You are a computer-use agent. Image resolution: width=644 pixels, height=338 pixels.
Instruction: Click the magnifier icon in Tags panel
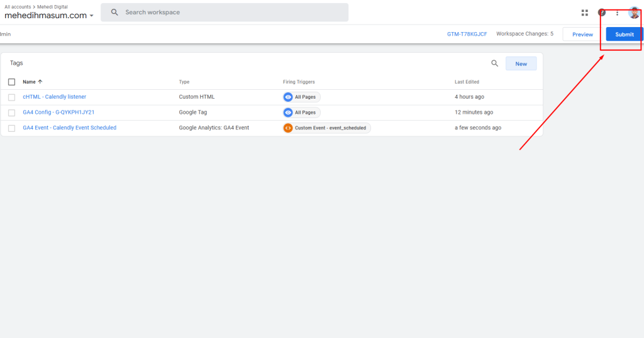pos(494,63)
